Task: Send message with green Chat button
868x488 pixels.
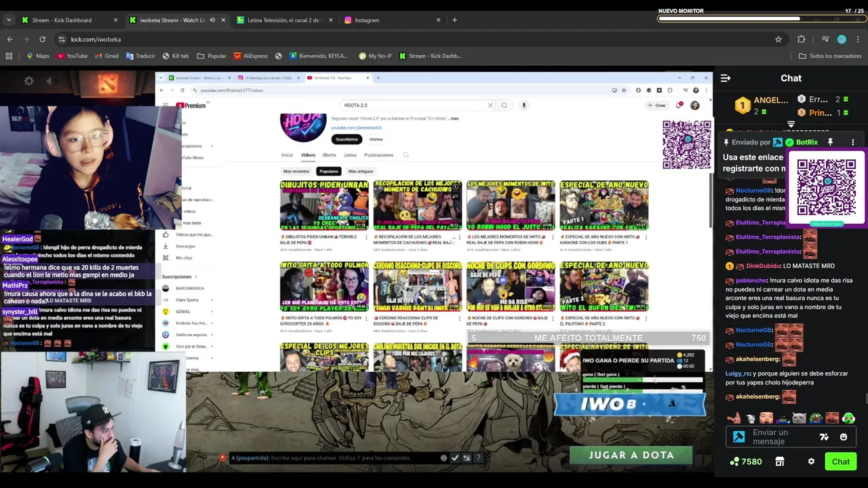Action: click(841, 462)
